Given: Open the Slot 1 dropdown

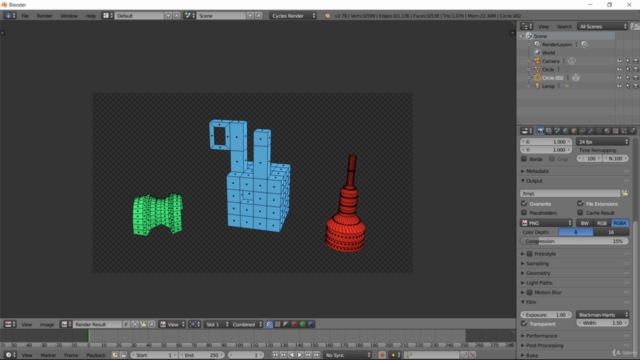Looking at the screenshot, I should point(217,324).
